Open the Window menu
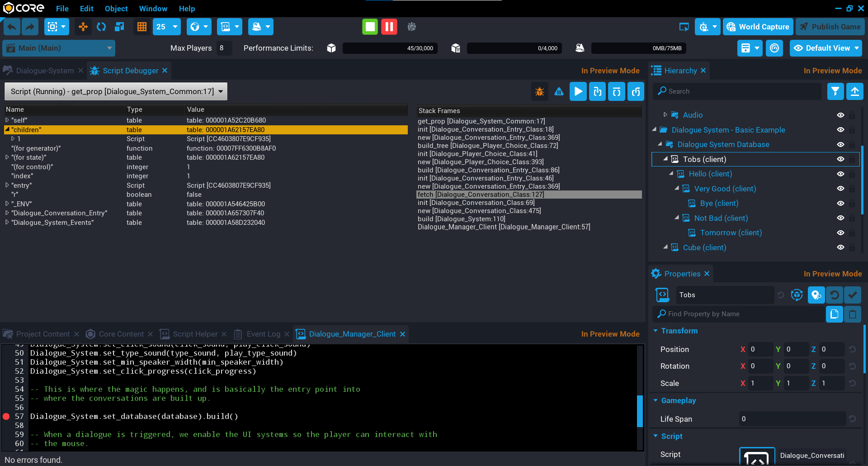The width and height of the screenshot is (868, 466). [153, 9]
